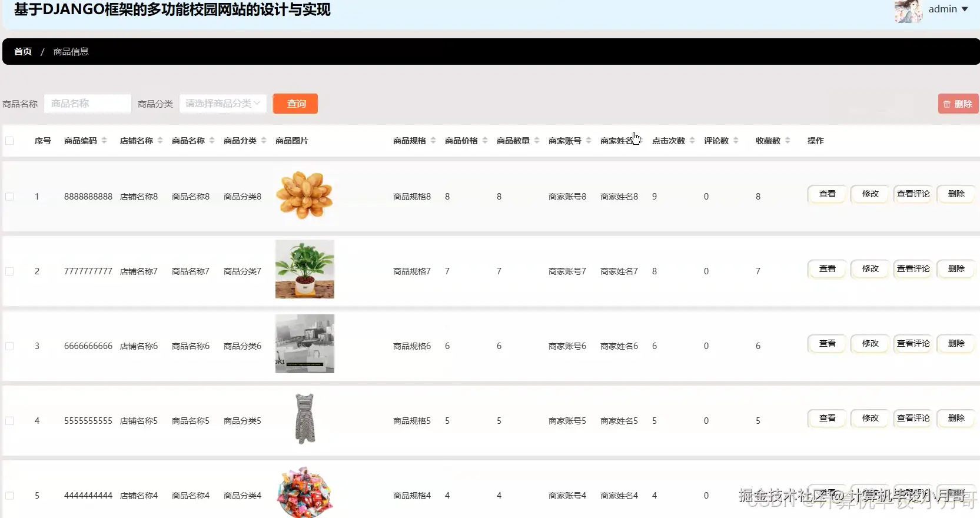The width and height of the screenshot is (980, 518).
Task: Click the 操作 column header
Action: click(x=816, y=141)
